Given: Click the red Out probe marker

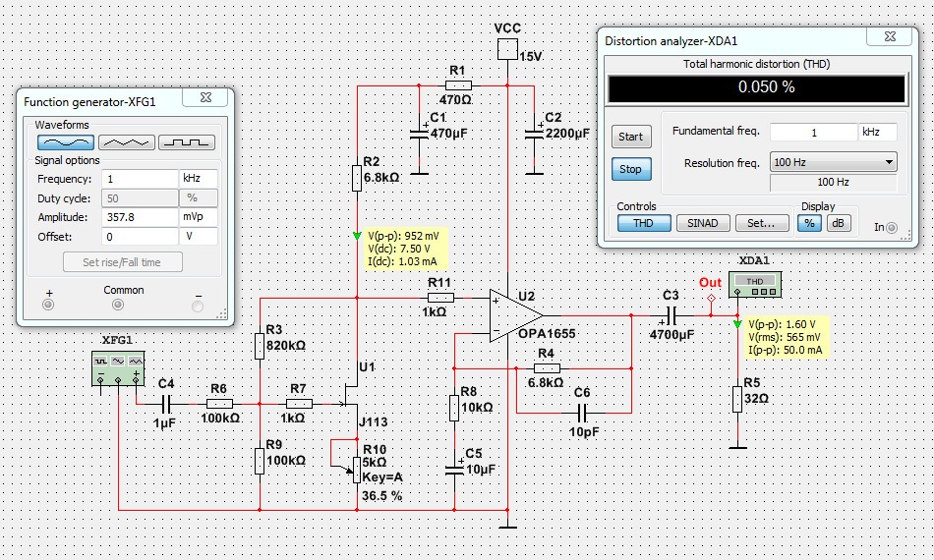Looking at the screenshot, I should pyautogui.click(x=711, y=298).
